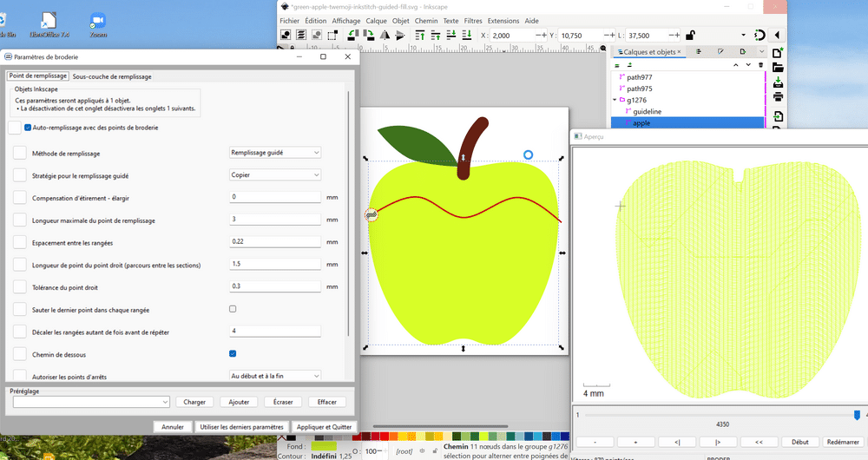This screenshot has height=460, width=868.
Task: Open Autoriser les points d'arrêts dropdown
Action: click(275, 375)
